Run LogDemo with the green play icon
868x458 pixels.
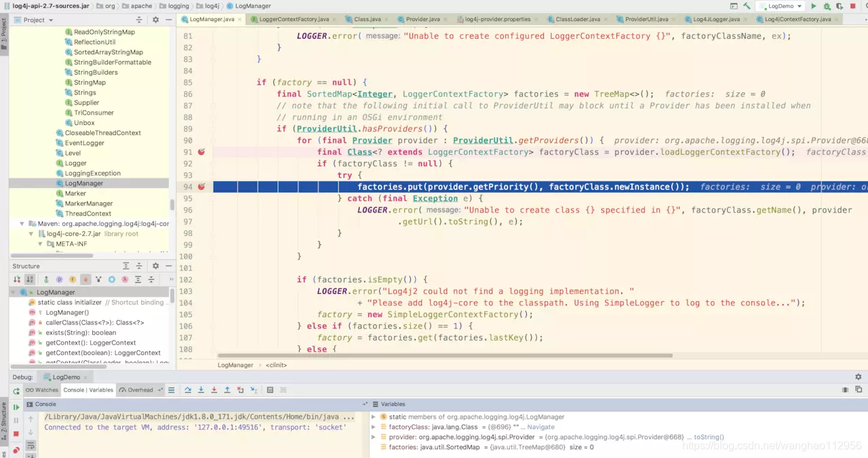coord(814,6)
